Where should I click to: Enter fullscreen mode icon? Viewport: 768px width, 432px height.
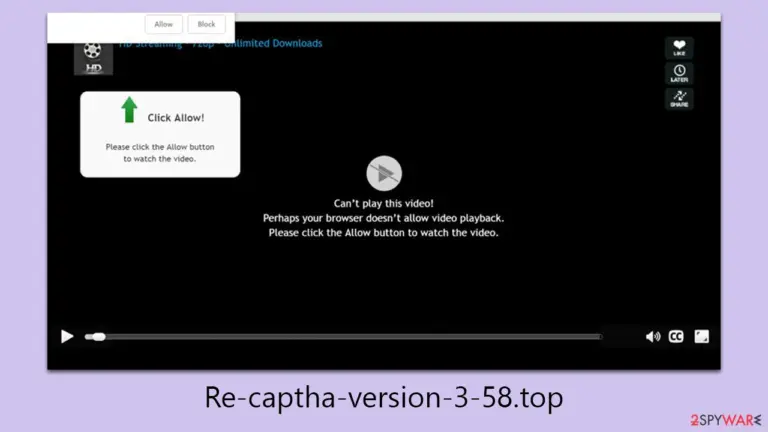(x=701, y=336)
